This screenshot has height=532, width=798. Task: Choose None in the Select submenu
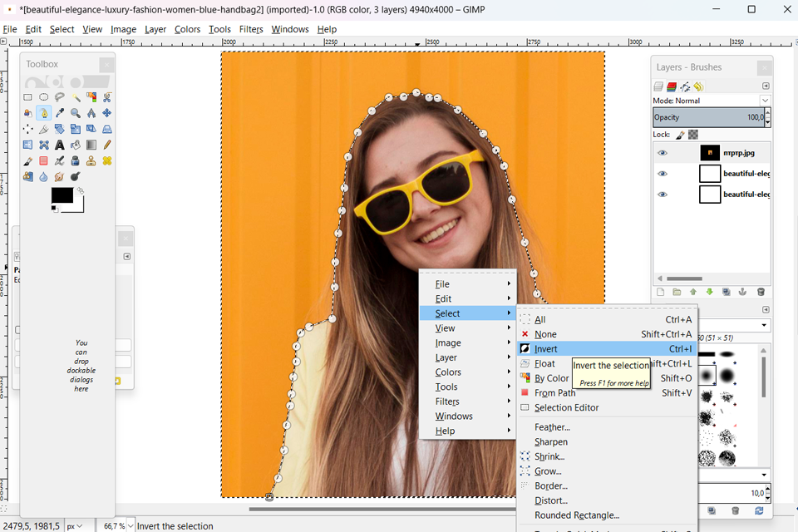pyautogui.click(x=607, y=334)
